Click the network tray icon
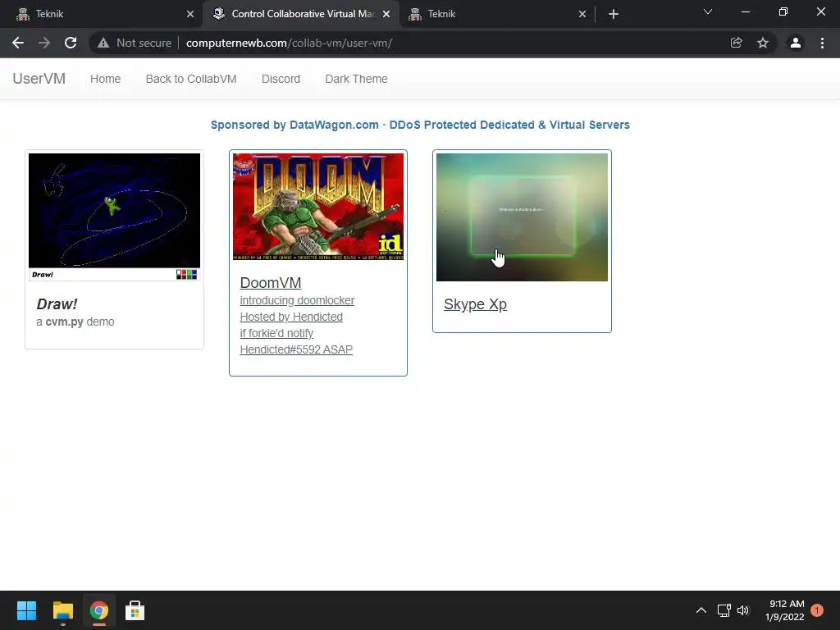The width and height of the screenshot is (840, 630). click(724, 610)
